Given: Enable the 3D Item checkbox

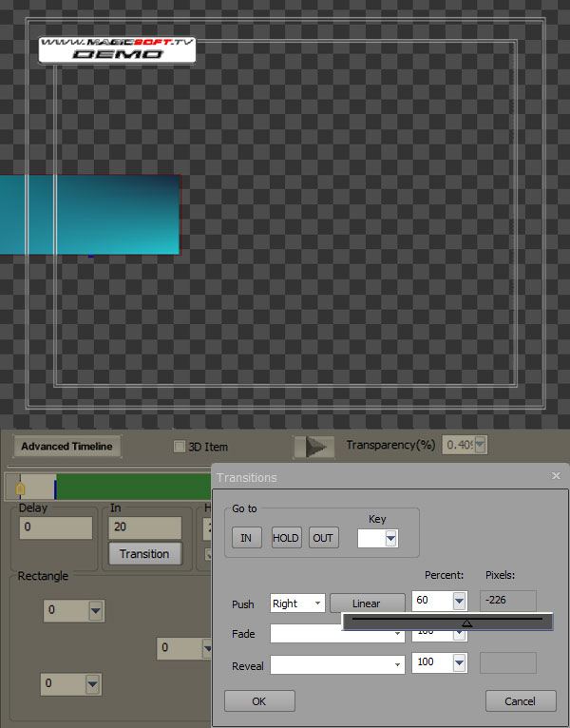Looking at the screenshot, I should 180,446.
